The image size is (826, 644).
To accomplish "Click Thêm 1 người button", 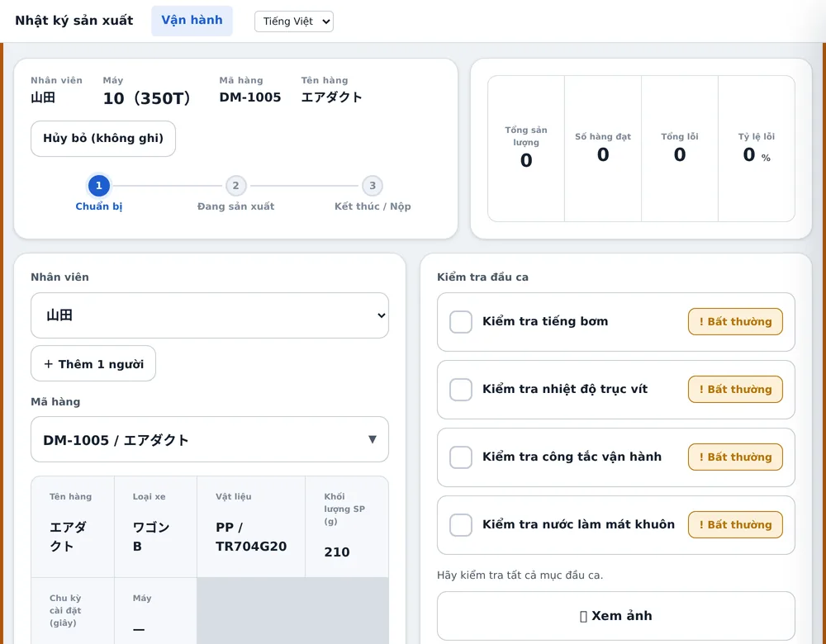I will tap(93, 364).
